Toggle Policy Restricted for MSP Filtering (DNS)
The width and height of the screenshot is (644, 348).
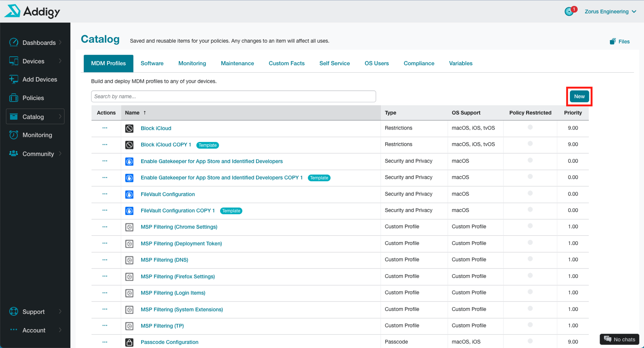(x=530, y=260)
